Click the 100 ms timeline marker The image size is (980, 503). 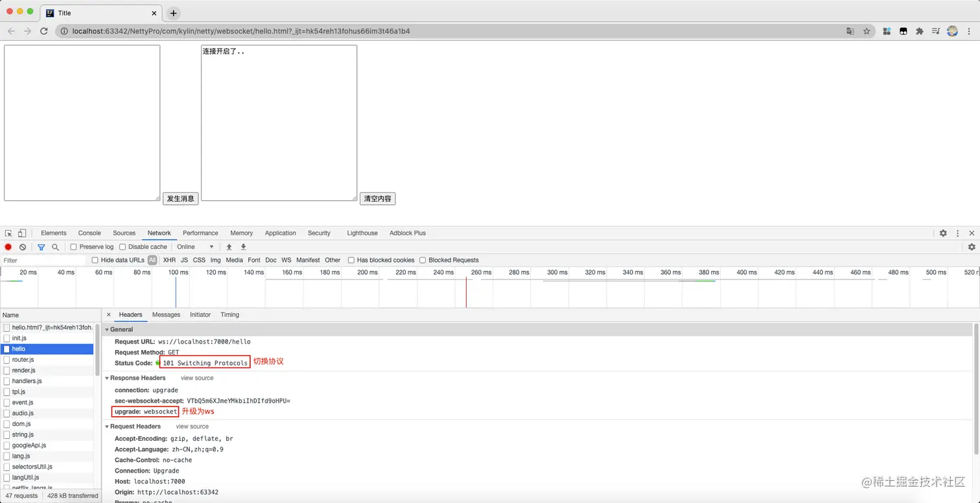click(178, 272)
